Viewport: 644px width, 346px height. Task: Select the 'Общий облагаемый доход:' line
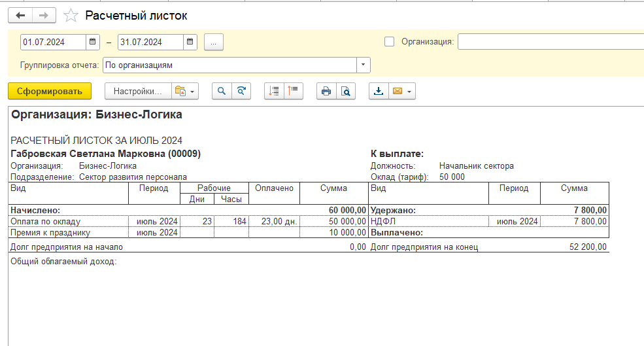click(63, 262)
